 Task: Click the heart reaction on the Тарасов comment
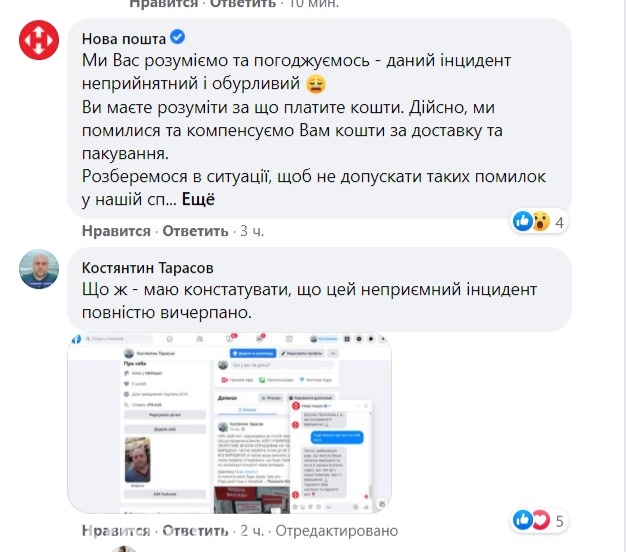(540, 520)
